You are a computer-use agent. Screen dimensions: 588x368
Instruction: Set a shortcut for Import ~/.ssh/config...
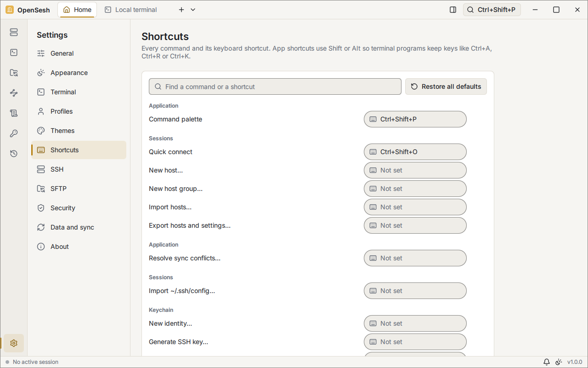click(415, 291)
